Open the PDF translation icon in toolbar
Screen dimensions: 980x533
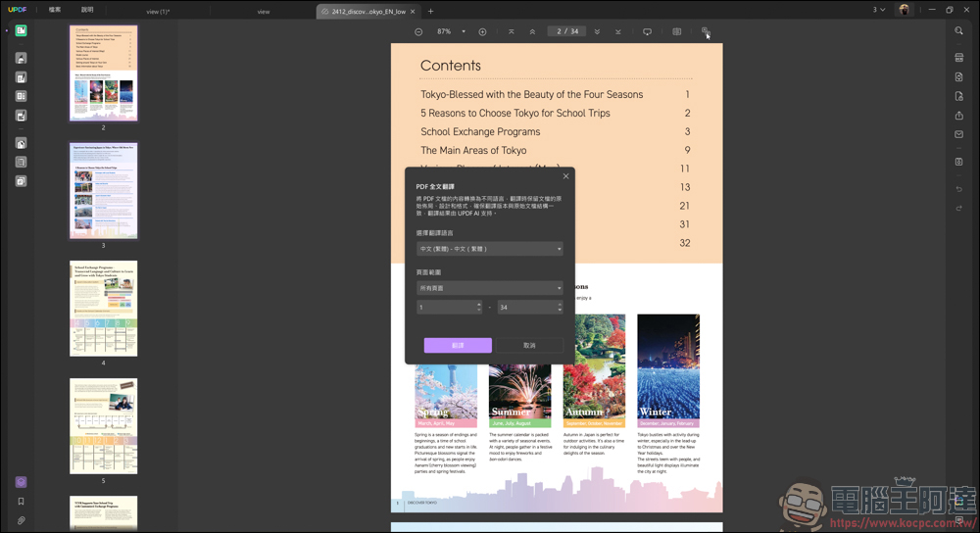(705, 31)
